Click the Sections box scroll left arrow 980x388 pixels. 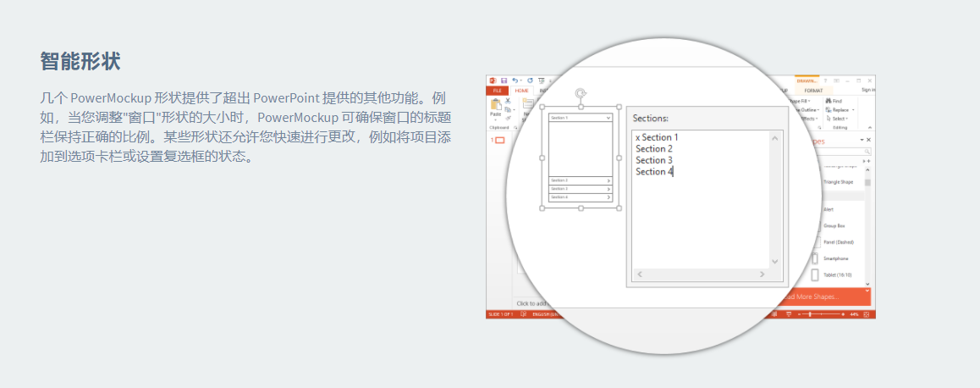[x=640, y=274]
